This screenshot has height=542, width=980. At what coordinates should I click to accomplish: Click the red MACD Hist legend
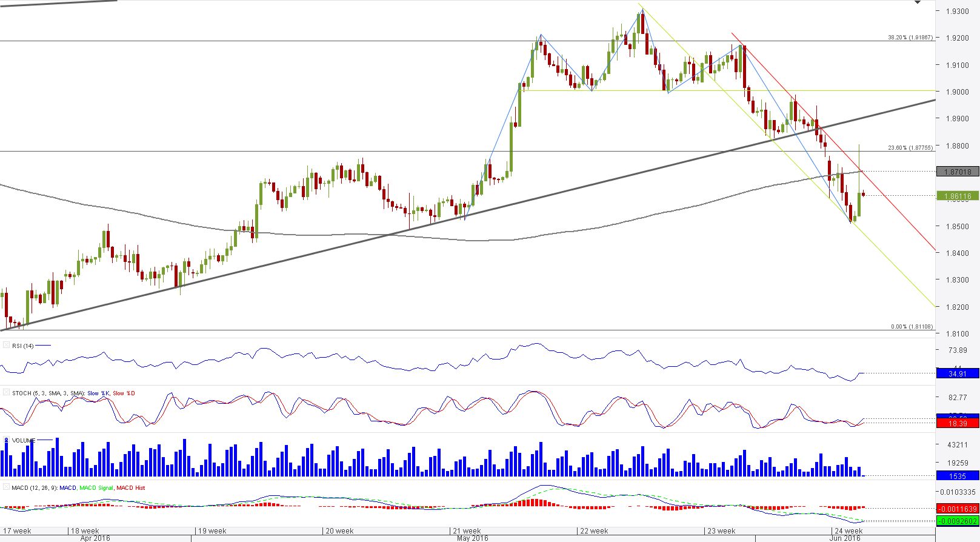point(131,487)
